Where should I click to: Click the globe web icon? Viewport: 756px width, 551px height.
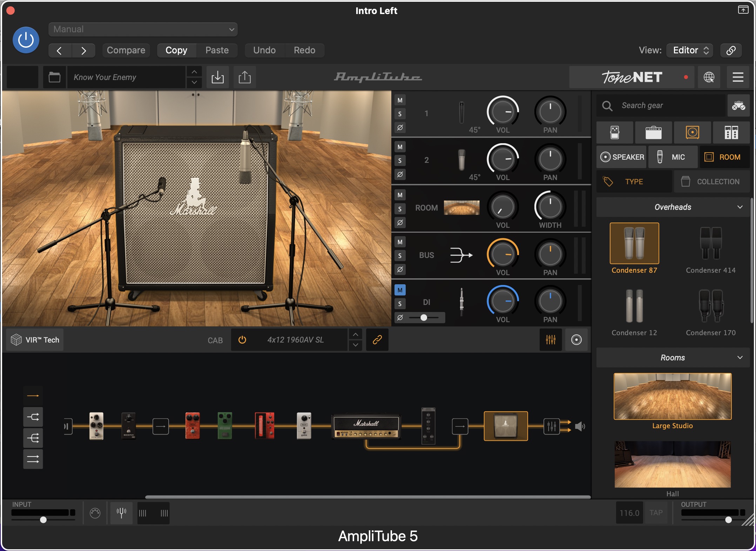click(709, 77)
